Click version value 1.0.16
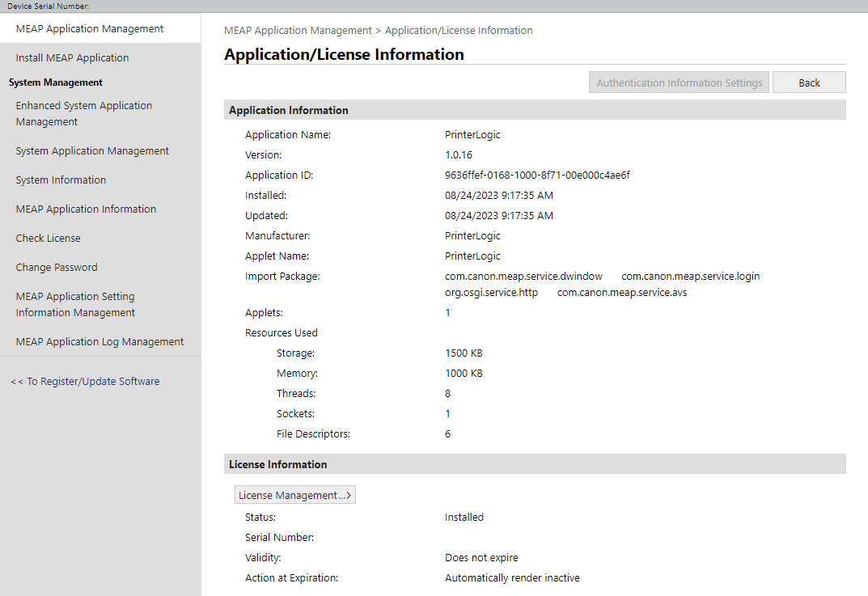Image resolution: width=868 pixels, height=596 pixels. [459, 155]
